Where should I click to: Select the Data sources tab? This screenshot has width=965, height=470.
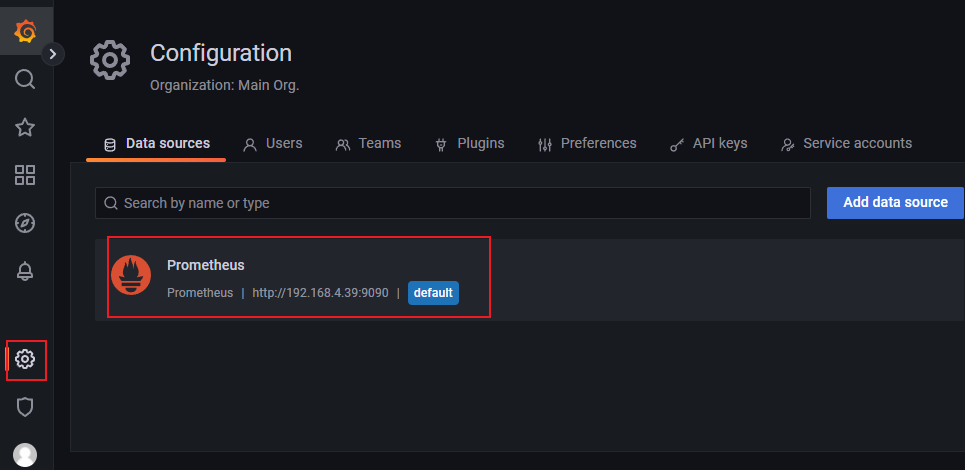coord(157,144)
